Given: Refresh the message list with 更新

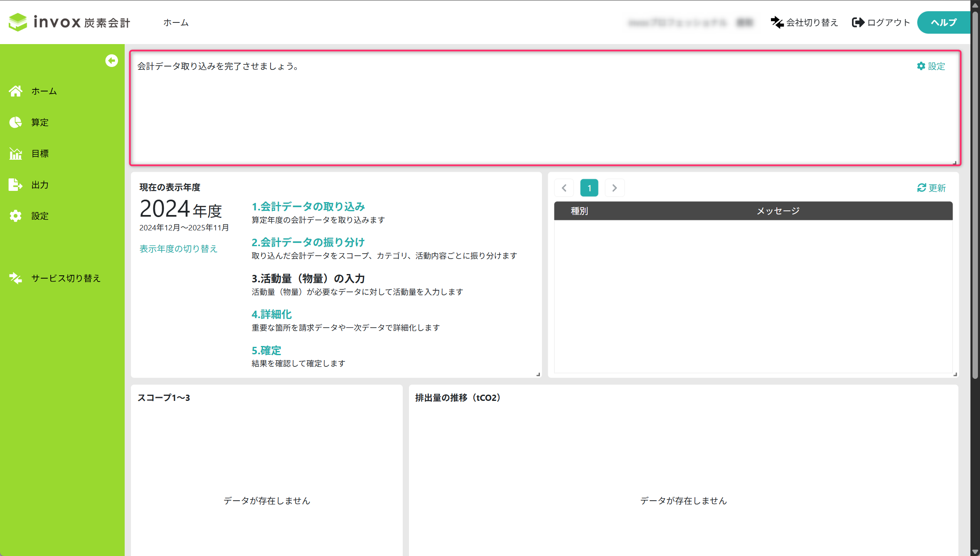Looking at the screenshot, I should [x=931, y=188].
